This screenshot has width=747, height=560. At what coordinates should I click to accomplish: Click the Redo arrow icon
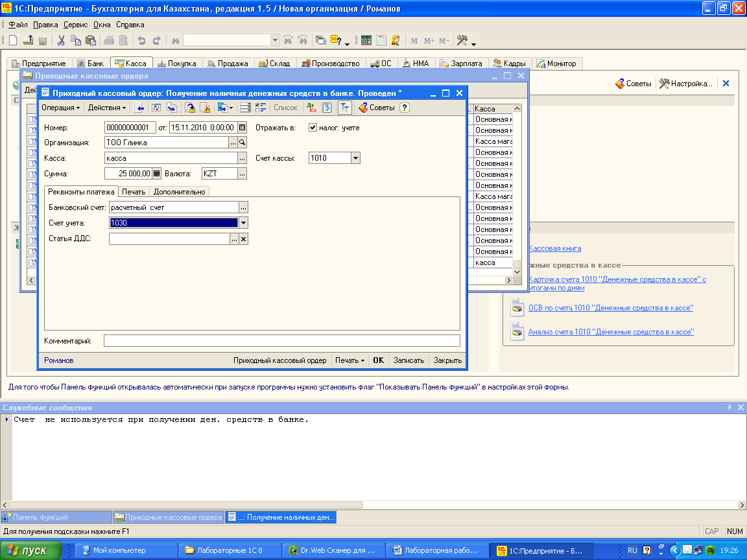[156, 40]
